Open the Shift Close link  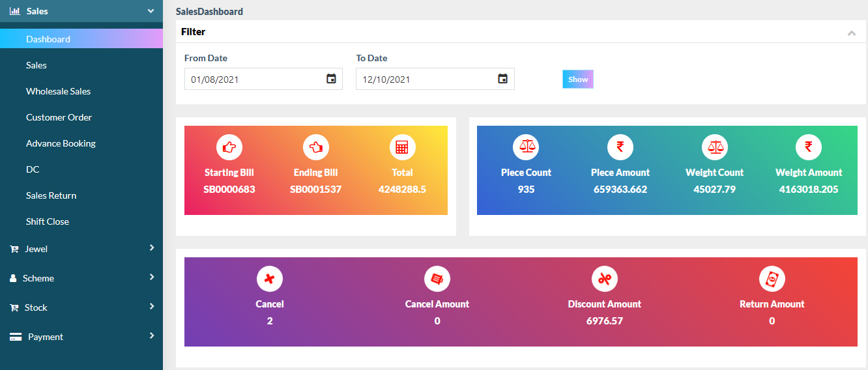(x=47, y=221)
